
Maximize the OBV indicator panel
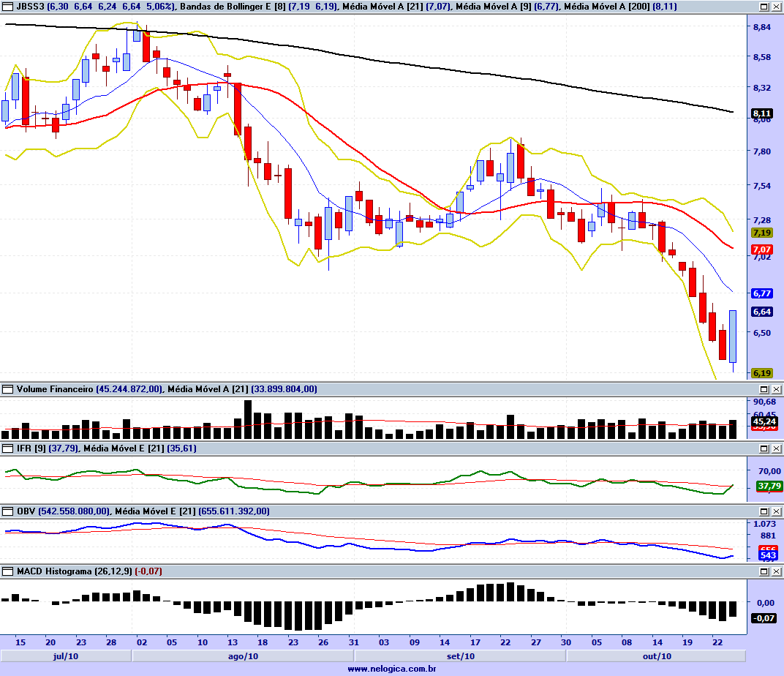tap(764, 511)
